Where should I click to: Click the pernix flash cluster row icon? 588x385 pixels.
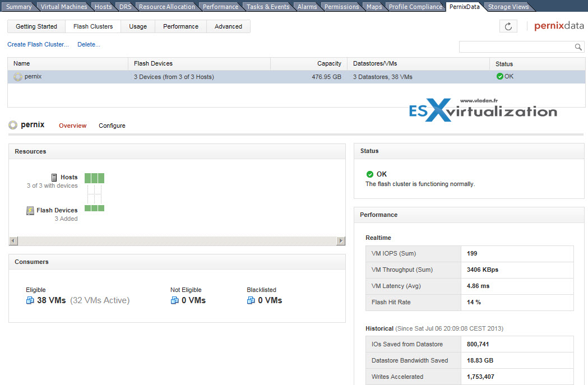tap(17, 77)
